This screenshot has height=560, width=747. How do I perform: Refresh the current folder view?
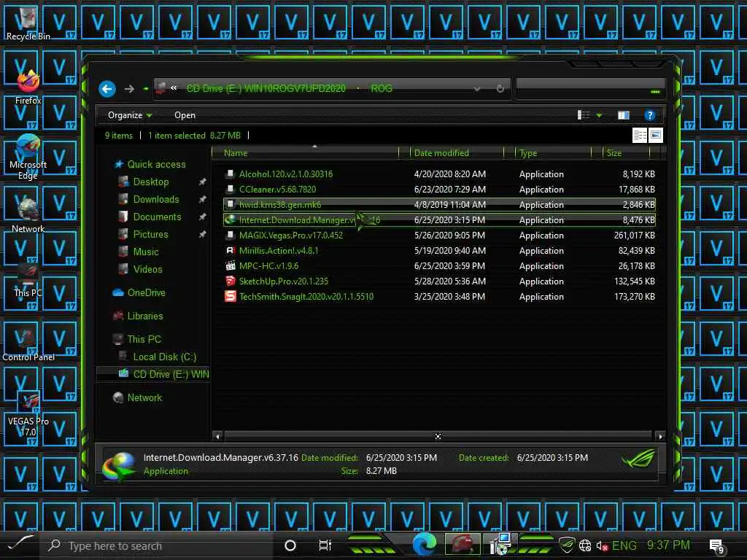coord(500,88)
